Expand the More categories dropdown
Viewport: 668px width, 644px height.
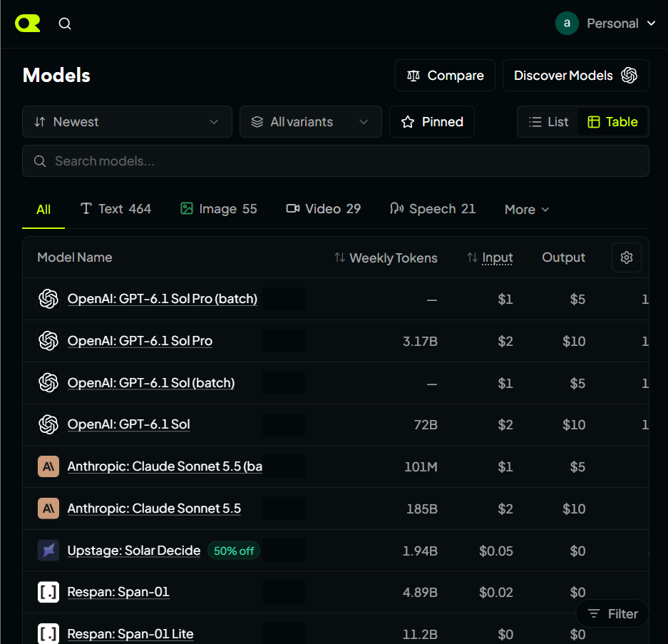click(x=527, y=209)
